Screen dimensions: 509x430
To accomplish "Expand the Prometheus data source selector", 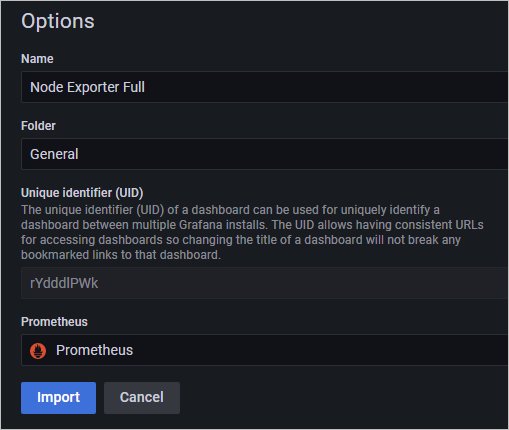I will click(x=265, y=350).
